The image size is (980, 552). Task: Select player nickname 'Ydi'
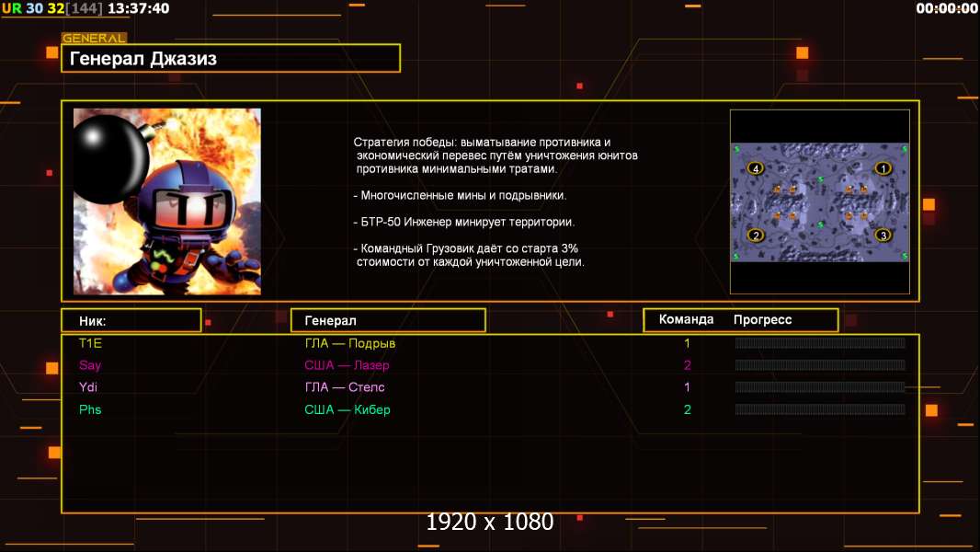[x=88, y=387]
